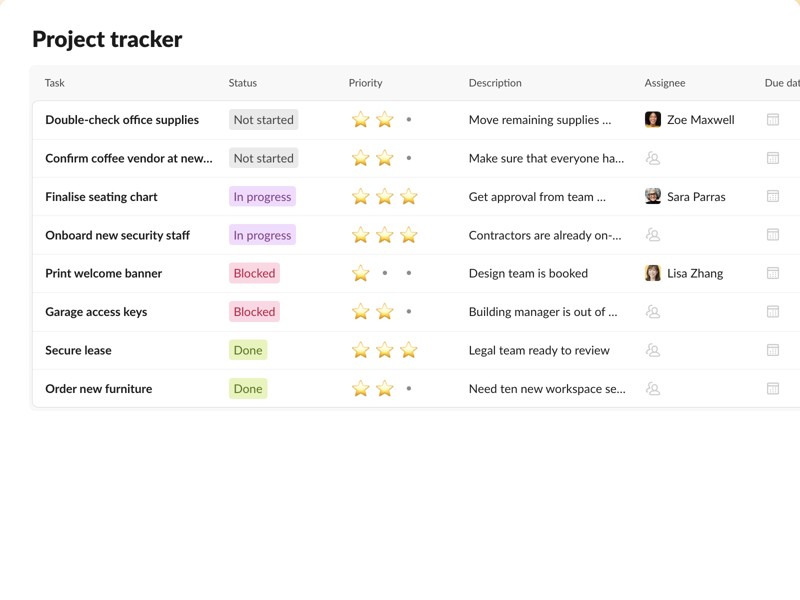Open the Order new furniture task
Screen dimensions: 800x600
[x=98, y=389]
